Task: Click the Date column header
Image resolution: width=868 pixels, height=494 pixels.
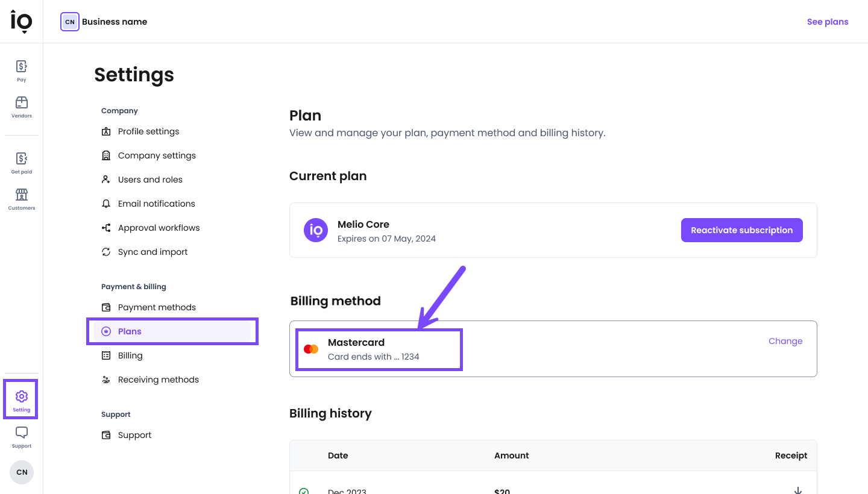Action: click(338, 455)
